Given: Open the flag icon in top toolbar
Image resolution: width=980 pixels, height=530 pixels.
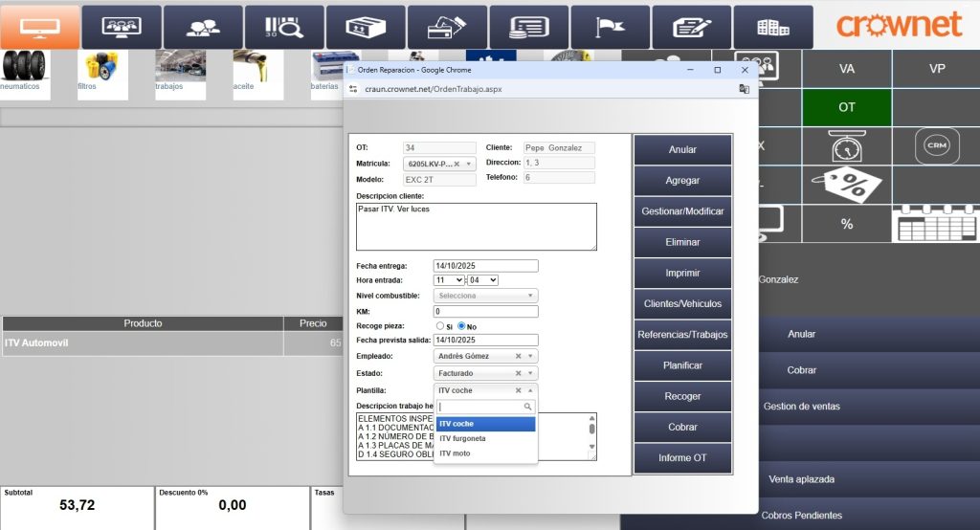Looking at the screenshot, I should (610, 27).
